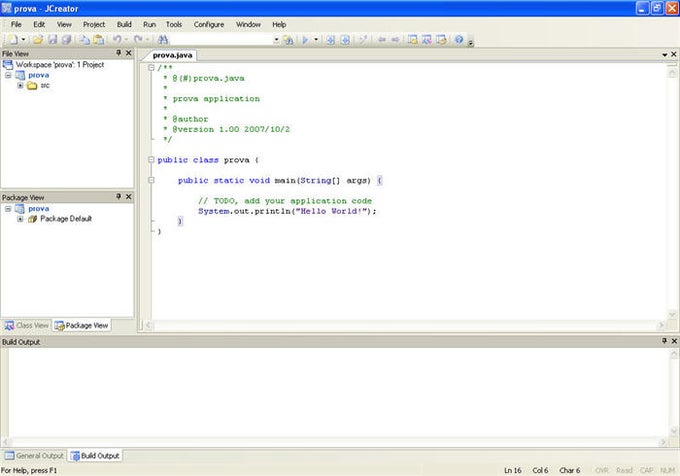
Task: Pin the Package View panel
Action: pos(118,197)
